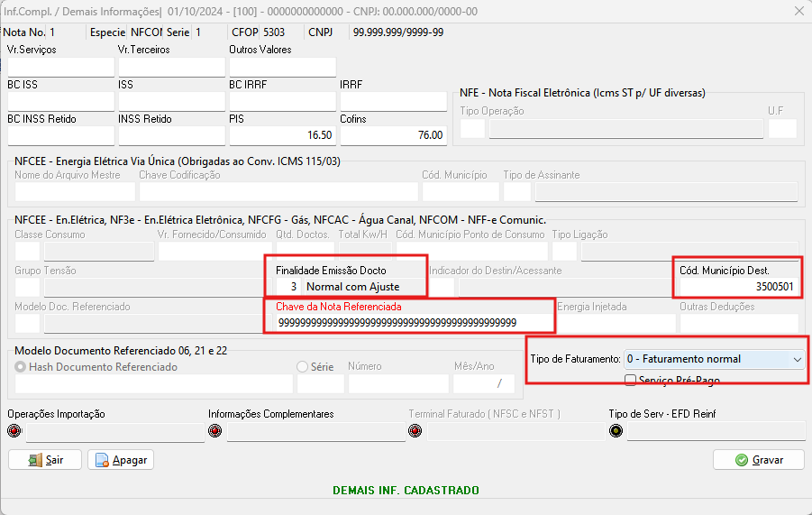Screen dimensions: 812x515
Task: Select Hash Documento Referenciado radio button
Action: [x=20, y=367]
